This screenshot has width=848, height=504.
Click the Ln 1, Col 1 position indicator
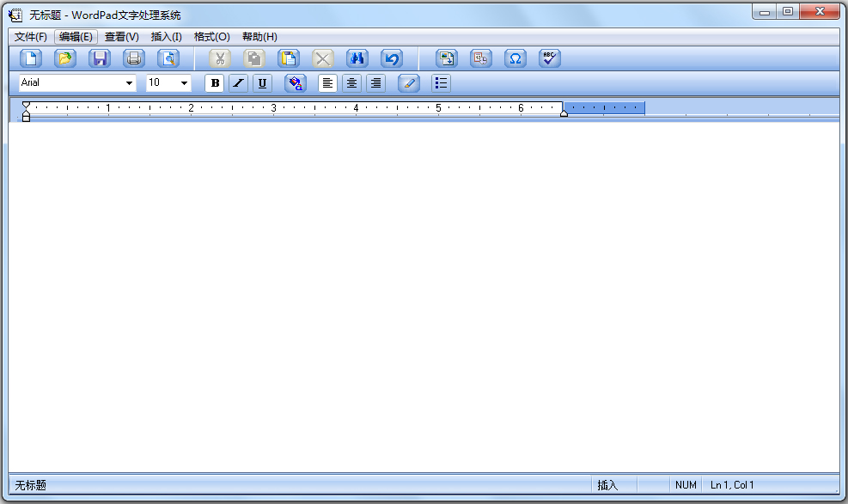[x=732, y=485]
